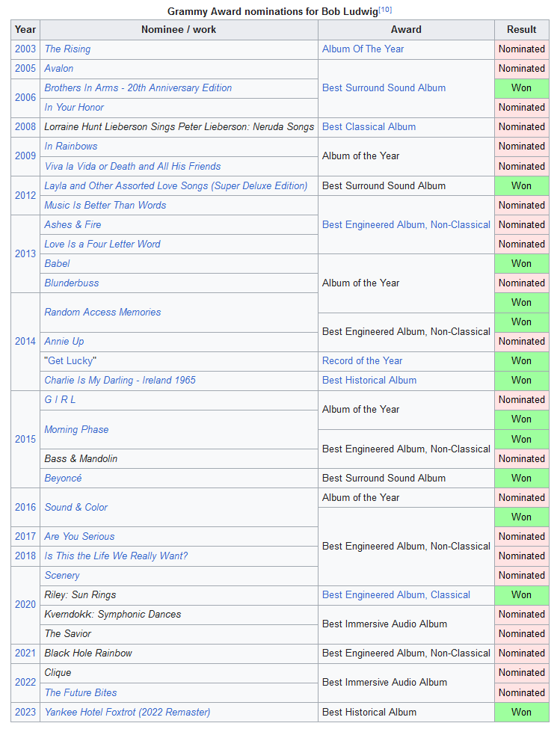Open the 2012 year link
Image resolution: width=560 pixels, height=732 pixels.
tap(25, 196)
